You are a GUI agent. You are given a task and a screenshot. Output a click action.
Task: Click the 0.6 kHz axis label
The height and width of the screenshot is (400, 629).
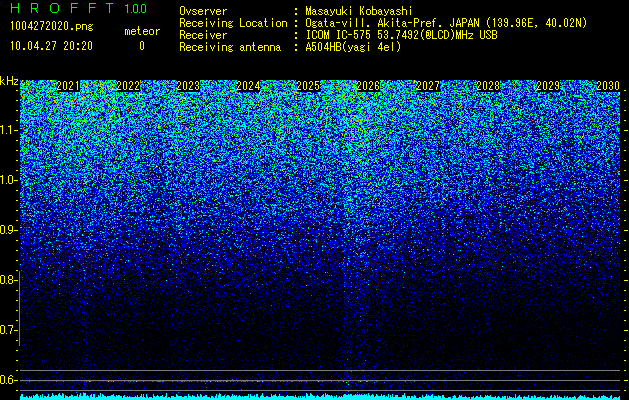[8, 380]
